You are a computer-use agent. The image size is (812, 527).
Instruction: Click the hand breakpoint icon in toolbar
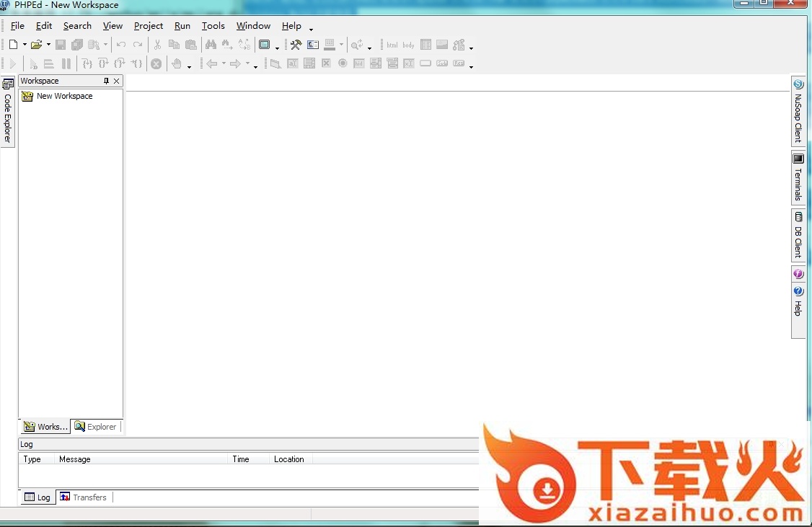coord(177,64)
